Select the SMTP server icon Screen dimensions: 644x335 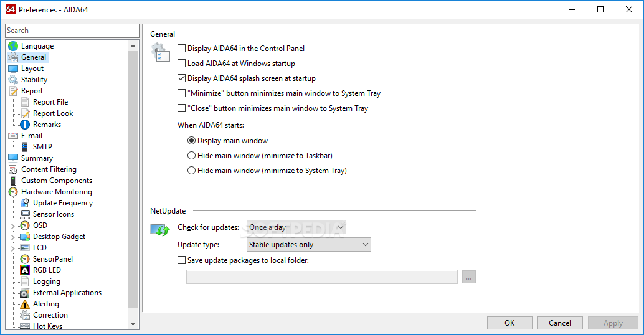tap(25, 146)
